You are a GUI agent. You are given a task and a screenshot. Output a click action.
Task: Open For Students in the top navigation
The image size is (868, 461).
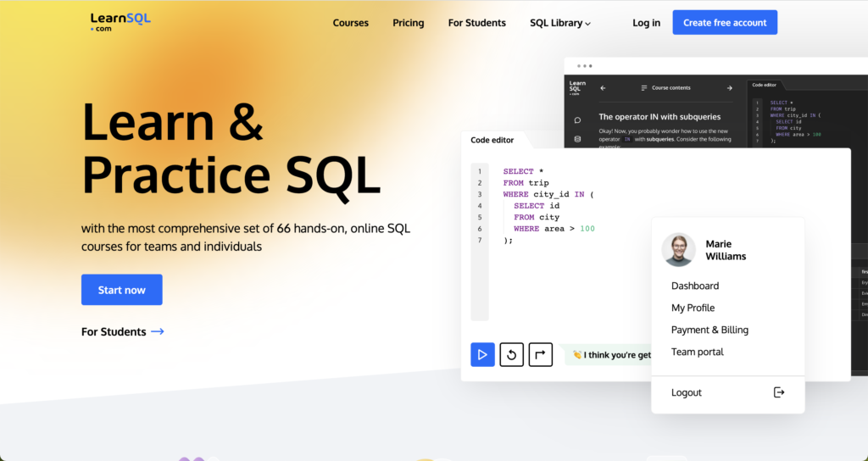[x=476, y=23]
